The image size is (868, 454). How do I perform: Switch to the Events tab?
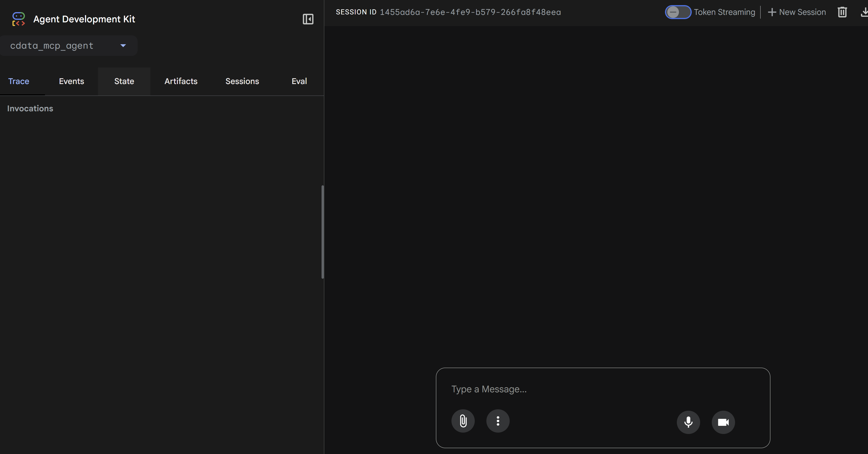click(71, 81)
